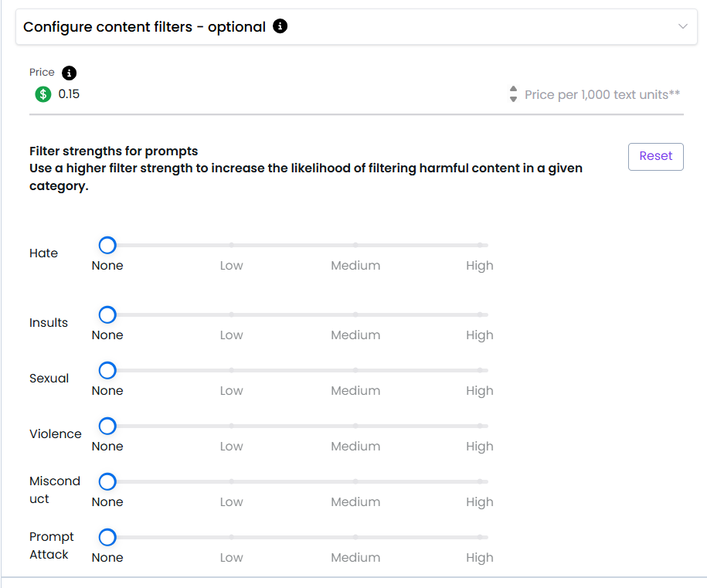This screenshot has width=707, height=588.
Task: Set Prompt Attack filter to High
Action: (480, 538)
